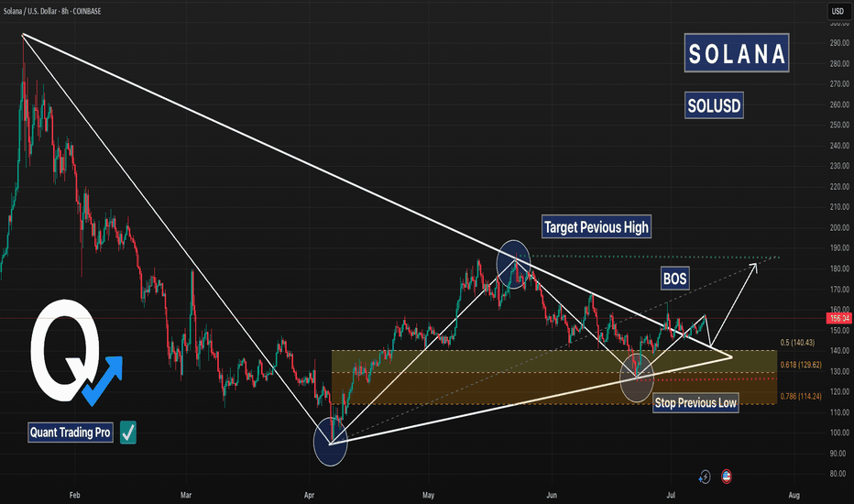Click the 0.786 (114.24) Fibonacci level label
The width and height of the screenshot is (854, 504).
[801, 396]
